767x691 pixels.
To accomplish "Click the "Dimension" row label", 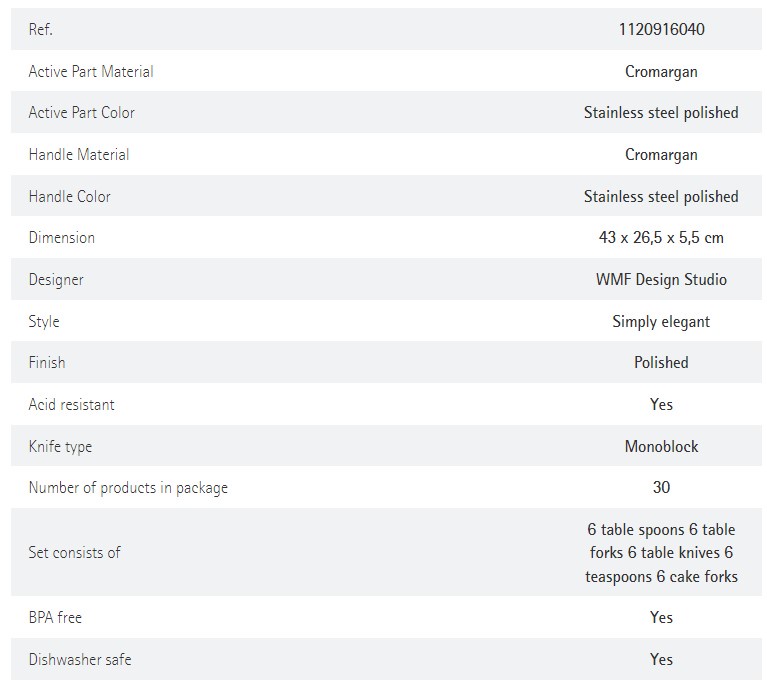I will [x=62, y=238].
